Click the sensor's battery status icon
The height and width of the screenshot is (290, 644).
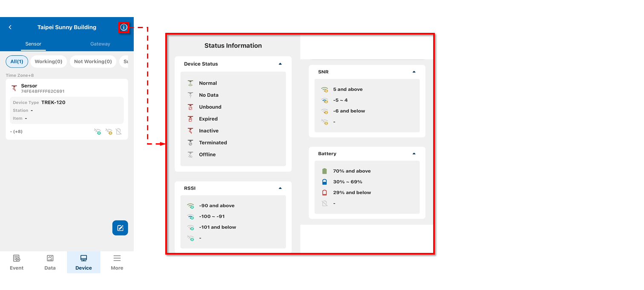point(119,132)
